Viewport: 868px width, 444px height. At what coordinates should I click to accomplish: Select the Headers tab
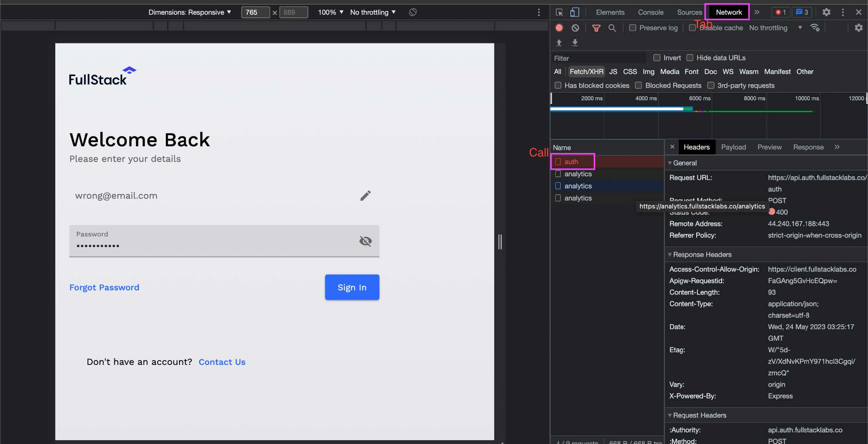click(x=697, y=147)
